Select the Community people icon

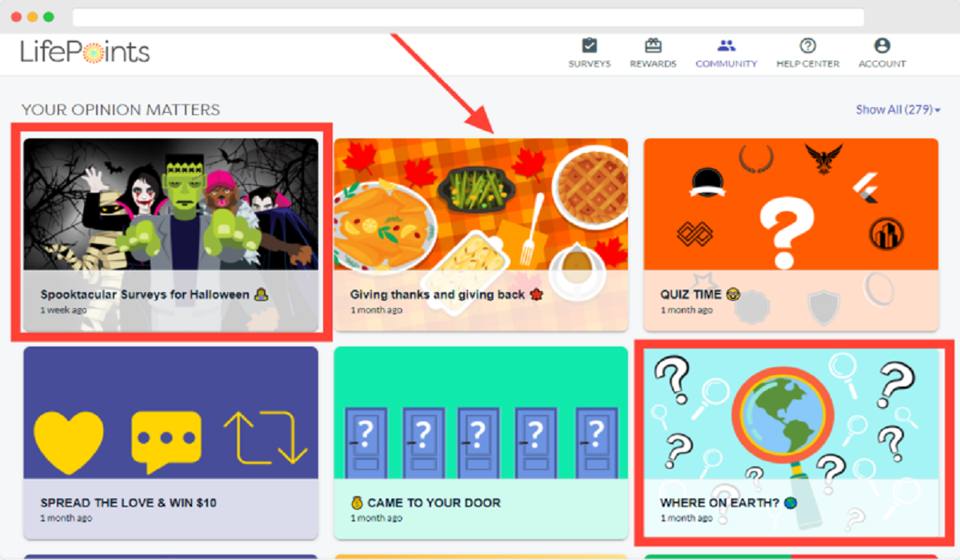coord(726,46)
